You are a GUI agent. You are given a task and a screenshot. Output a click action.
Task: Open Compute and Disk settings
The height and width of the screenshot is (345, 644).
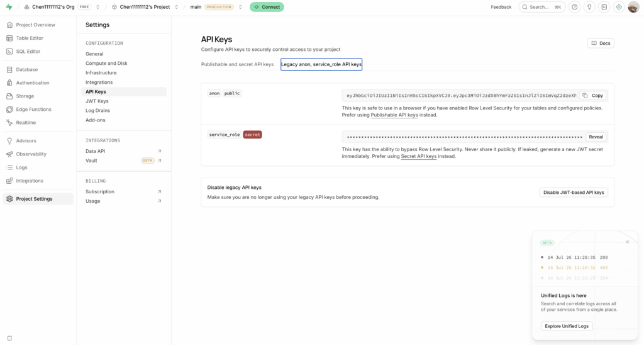coord(106,64)
